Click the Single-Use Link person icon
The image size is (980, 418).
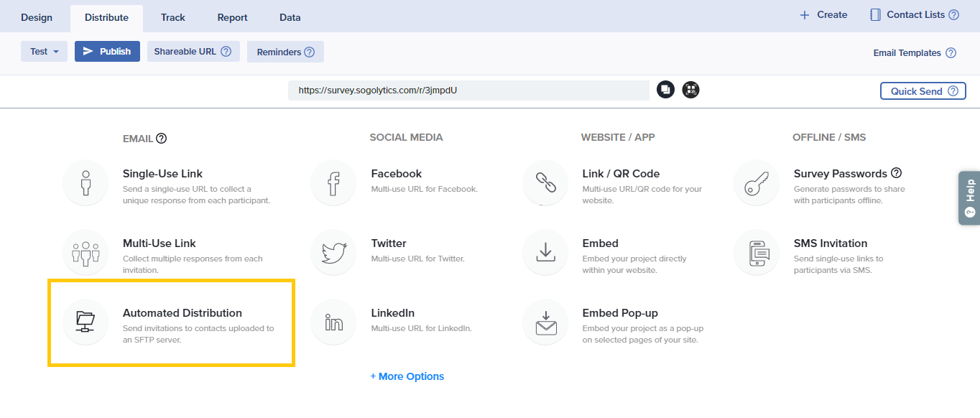[x=85, y=183]
